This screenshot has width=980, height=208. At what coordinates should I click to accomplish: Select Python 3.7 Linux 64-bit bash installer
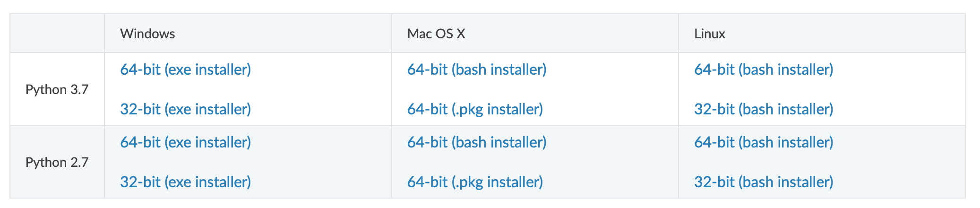(x=764, y=69)
